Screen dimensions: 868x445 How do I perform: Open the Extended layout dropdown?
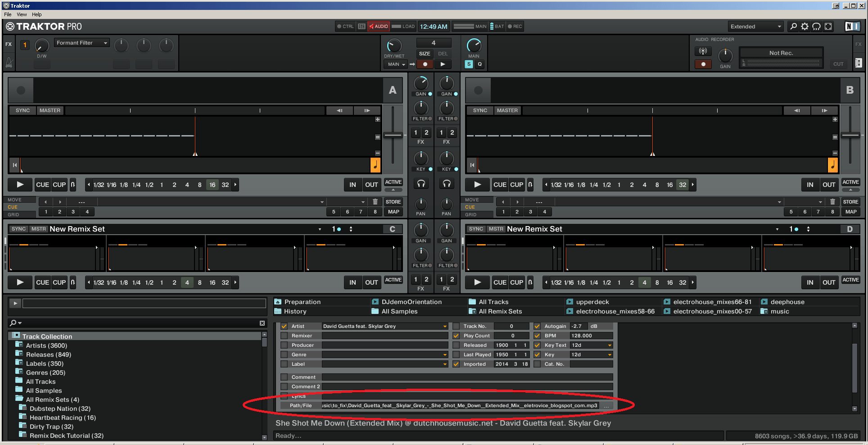pos(755,27)
